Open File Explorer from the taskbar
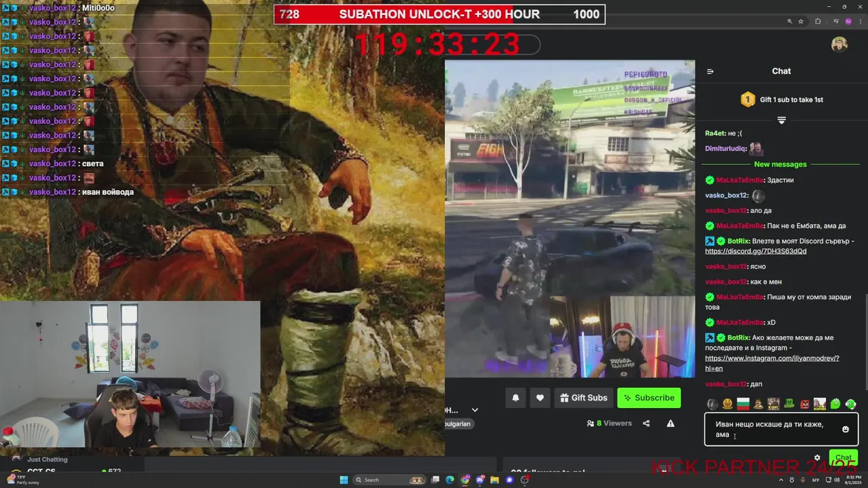Screen dimensions: 868x488 click(495, 480)
